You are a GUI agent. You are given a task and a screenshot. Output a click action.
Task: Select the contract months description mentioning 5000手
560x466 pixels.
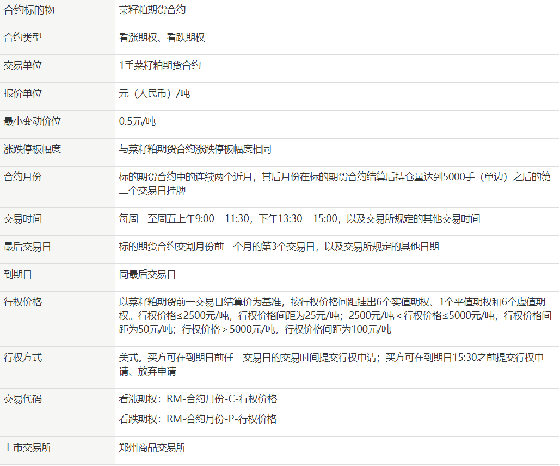[x=334, y=184]
